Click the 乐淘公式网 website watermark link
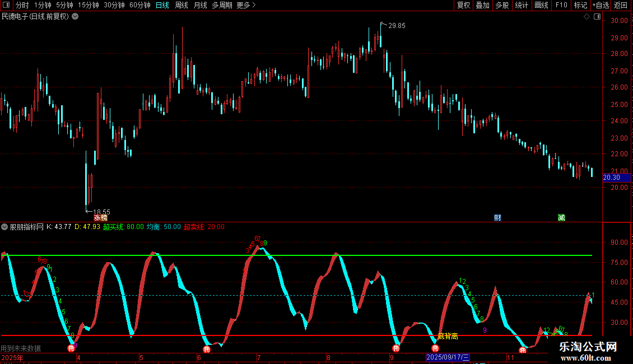Image resolution: width=633 pixels, height=364 pixels. [588, 347]
